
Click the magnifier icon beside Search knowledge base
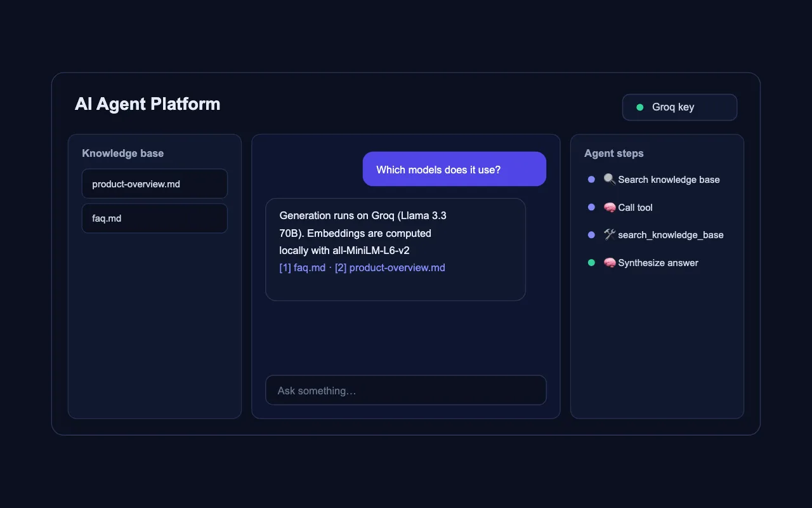tap(610, 180)
